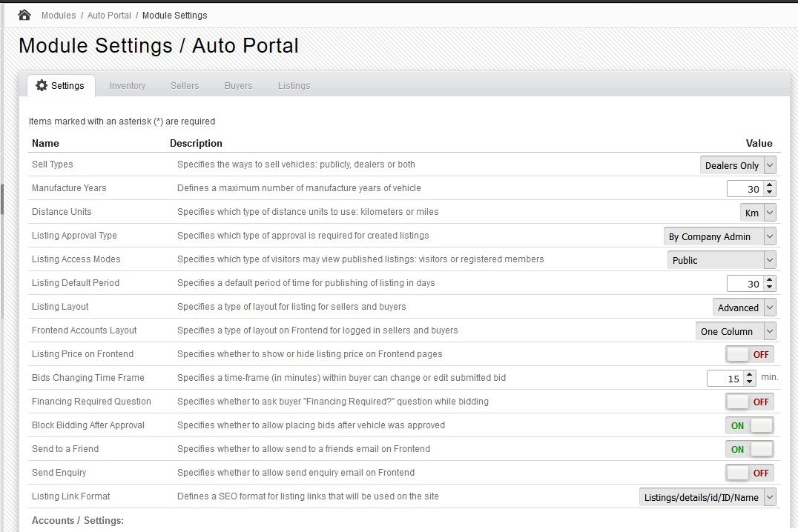This screenshot has height=532, width=798.
Task: Click the Listing Link Format label
Action: coord(70,496)
